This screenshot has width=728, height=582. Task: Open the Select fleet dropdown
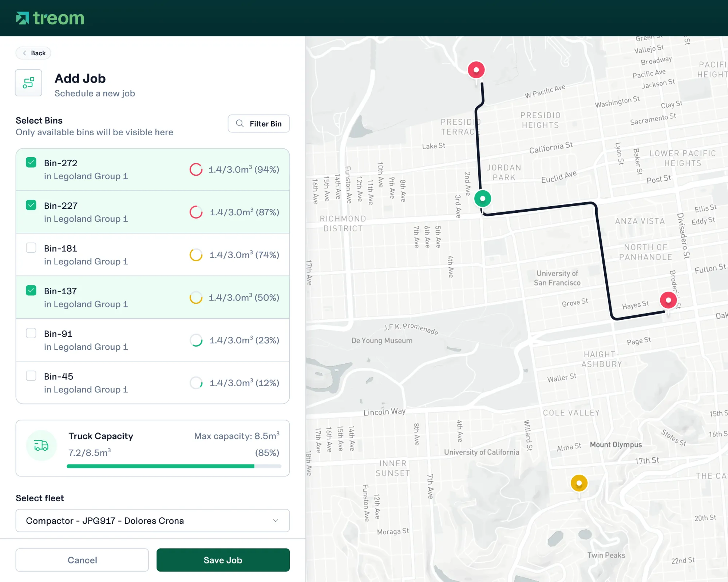click(153, 521)
